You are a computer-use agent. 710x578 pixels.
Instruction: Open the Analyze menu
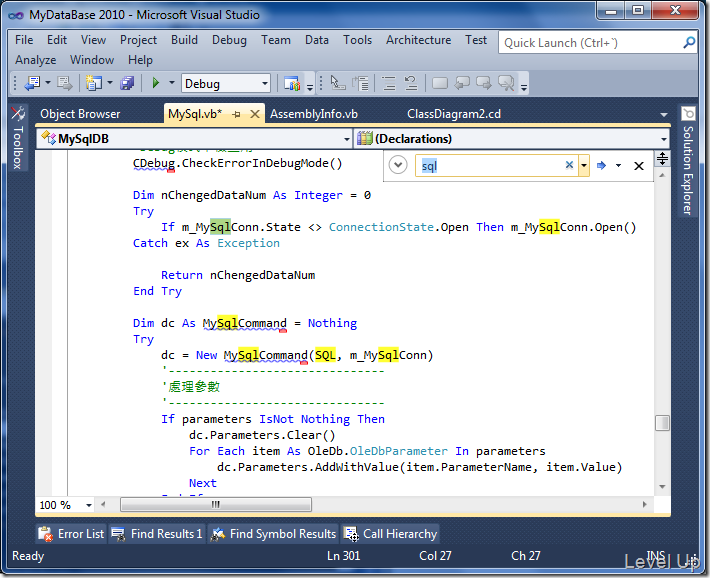point(35,60)
